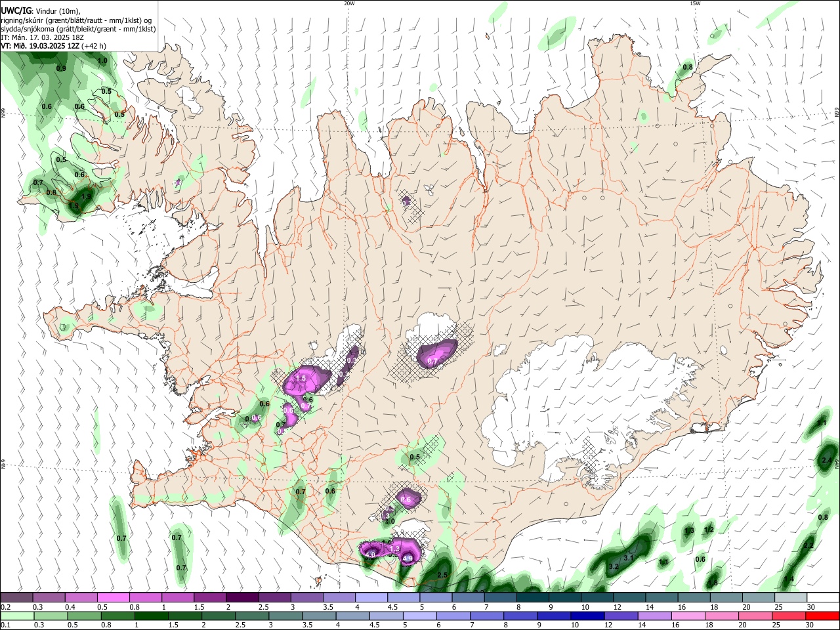This screenshot has width=840, height=630.
Task: Pick the 1–1.5 dark green rain legend swatch
Action: pos(151,616)
